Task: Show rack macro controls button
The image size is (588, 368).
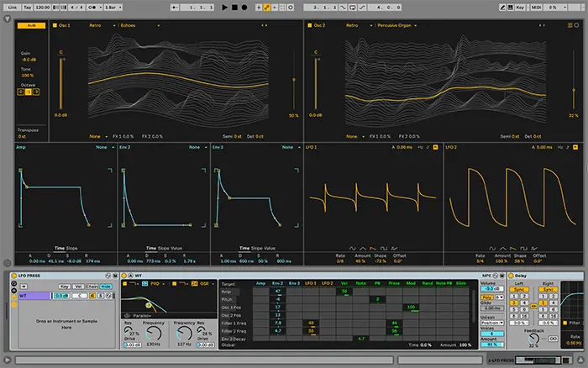Action: (x=14, y=284)
